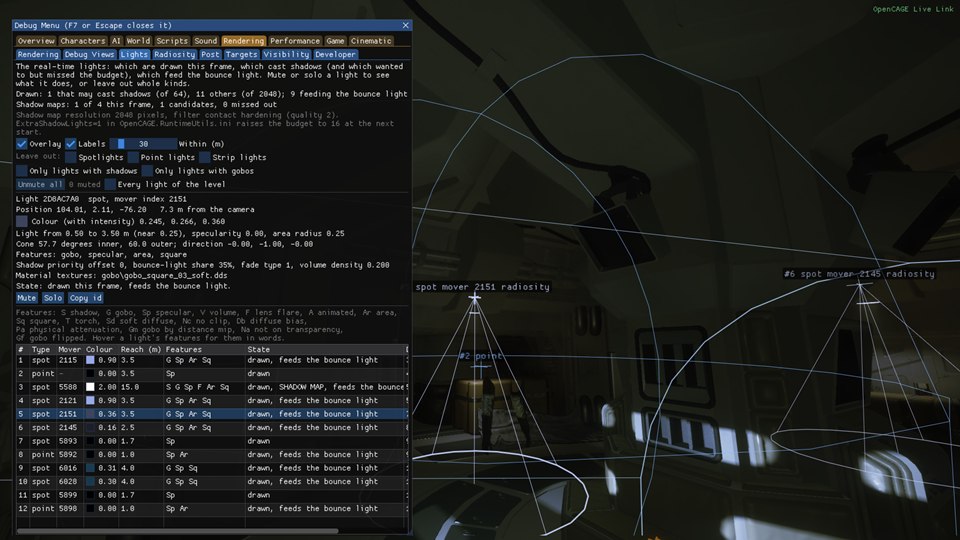This screenshot has width=960, height=540.
Task: Click the 'spot mover 2151 radiosity' overlay label
Action: pyautogui.click(x=482, y=287)
